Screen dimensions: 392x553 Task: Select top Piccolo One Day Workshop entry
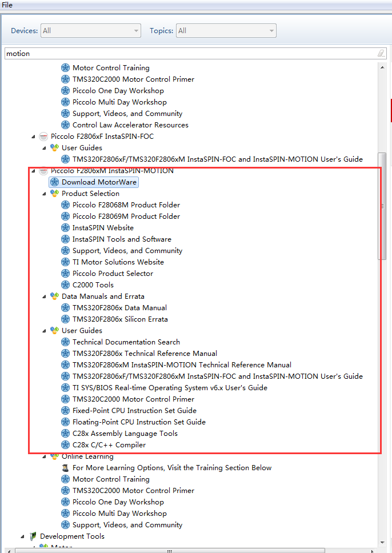118,91
